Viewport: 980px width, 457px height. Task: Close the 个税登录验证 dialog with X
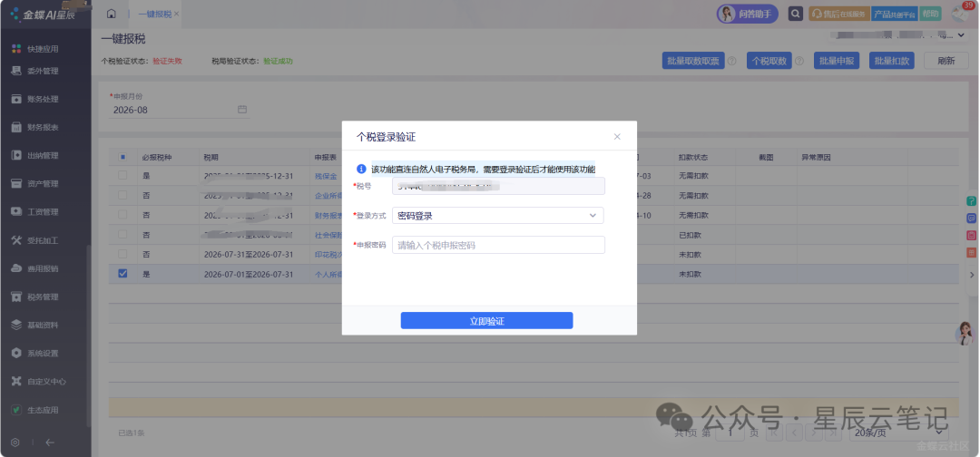617,137
